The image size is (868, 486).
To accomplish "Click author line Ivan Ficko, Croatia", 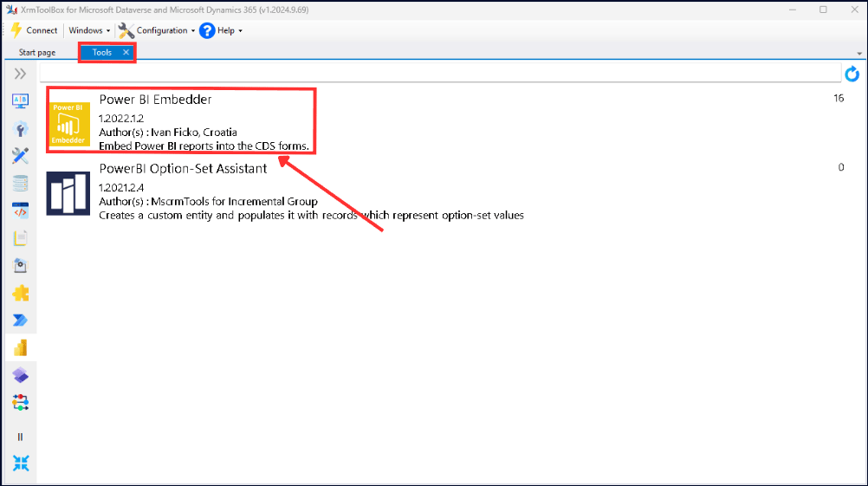I will (x=168, y=133).
